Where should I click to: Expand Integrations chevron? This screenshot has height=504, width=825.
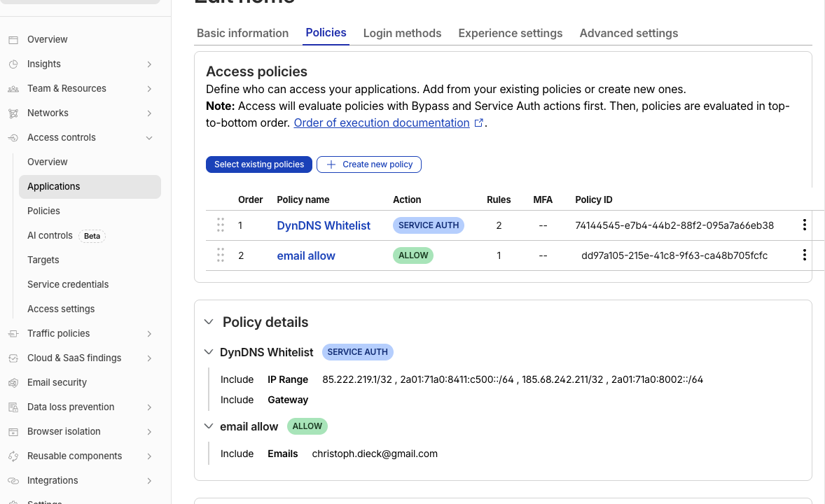149,480
